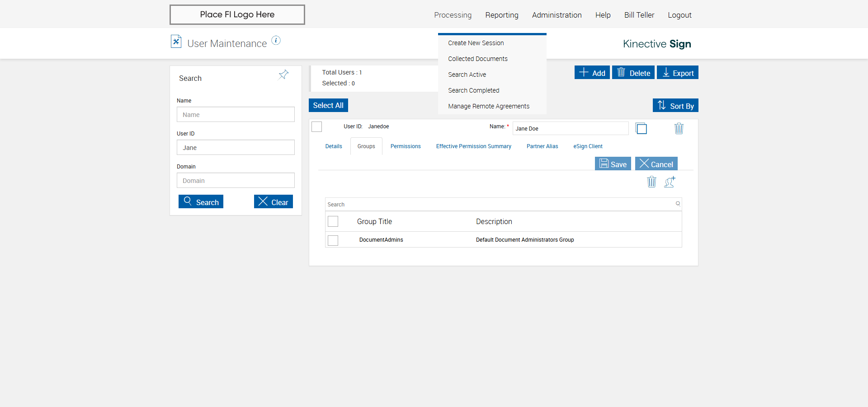
Task: Click the trash icon above the groups table
Action: pyautogui.click(x=651, y=182)
